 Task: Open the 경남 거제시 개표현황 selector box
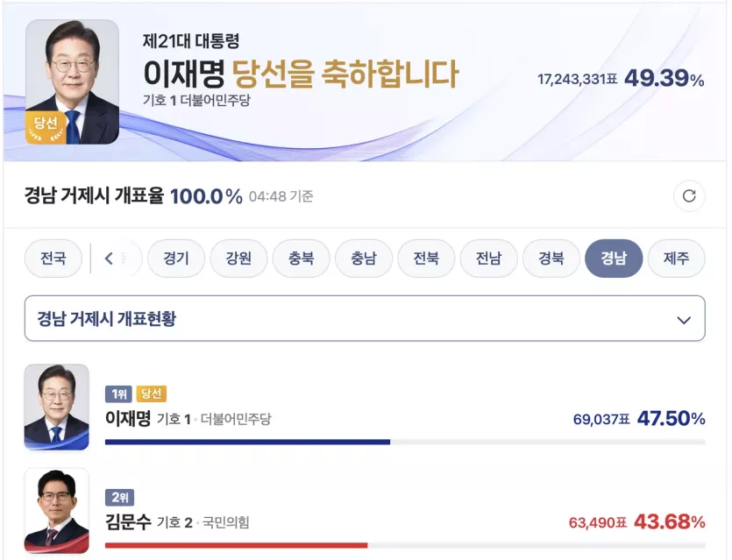tap(365, 318)
